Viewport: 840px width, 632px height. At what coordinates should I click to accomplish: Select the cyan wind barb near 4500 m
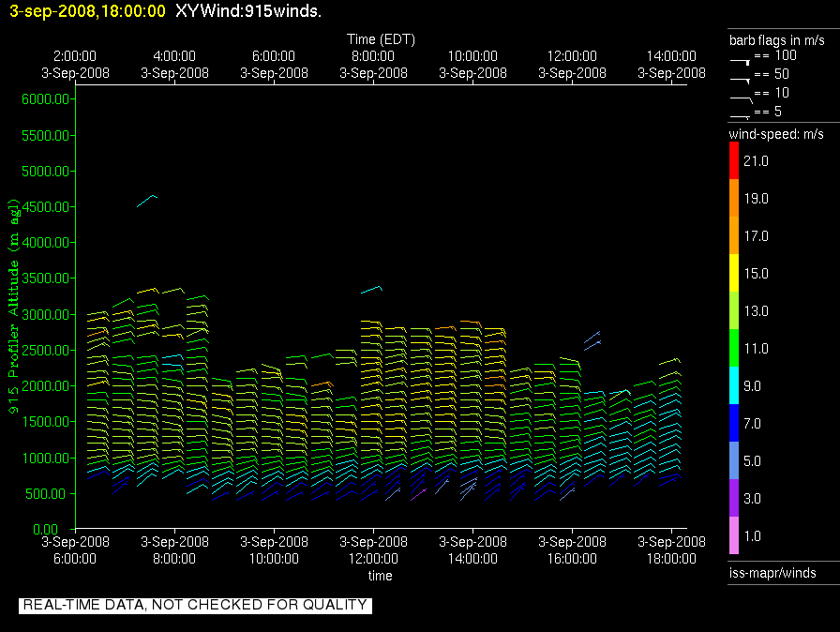point(147,201)
